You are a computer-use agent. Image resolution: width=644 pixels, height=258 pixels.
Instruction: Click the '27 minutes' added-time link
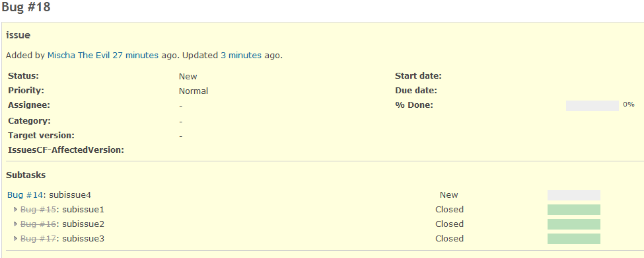click(135, 55)
